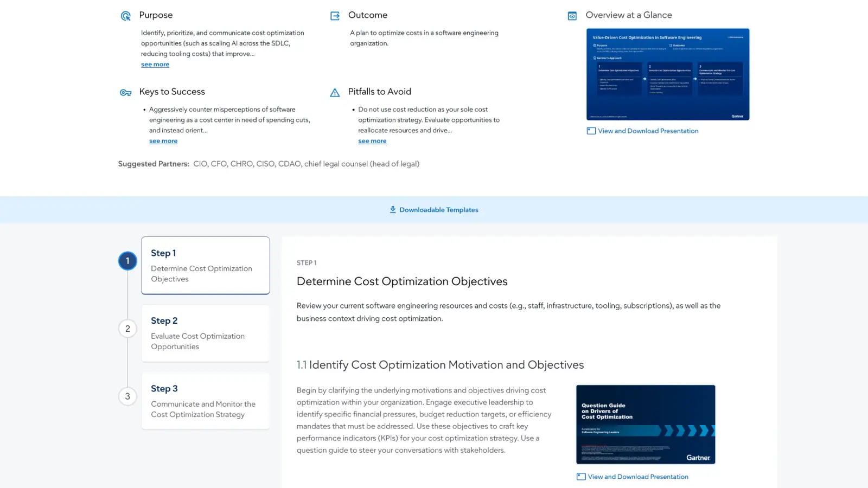The width and height of the screenshot is (868, 488).
Task: Click the Pitfalls to Avoid warning icon
Action: tap(335, 93)
